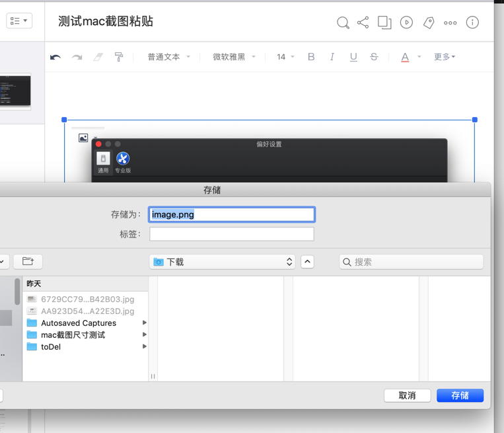Start presentation play icon
The height and width of the screenshot is (433, 504).
pyautogui.click(x=406, y=22)
